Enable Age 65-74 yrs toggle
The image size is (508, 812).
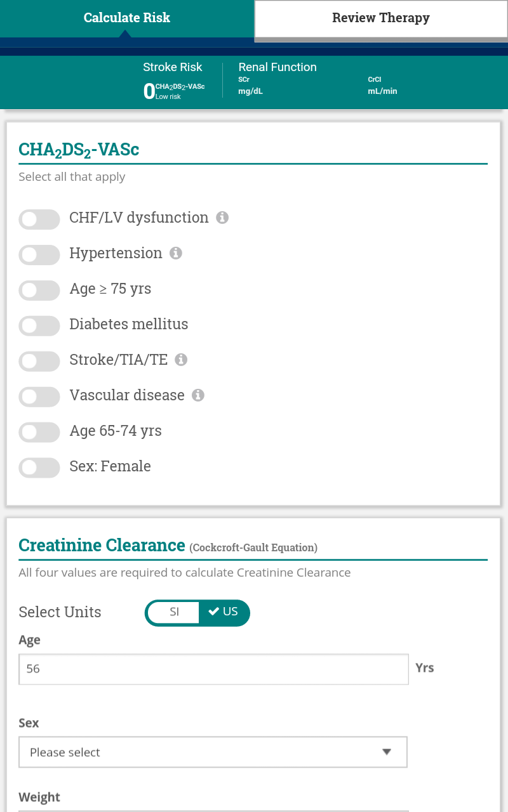click(x=39, y=433)
